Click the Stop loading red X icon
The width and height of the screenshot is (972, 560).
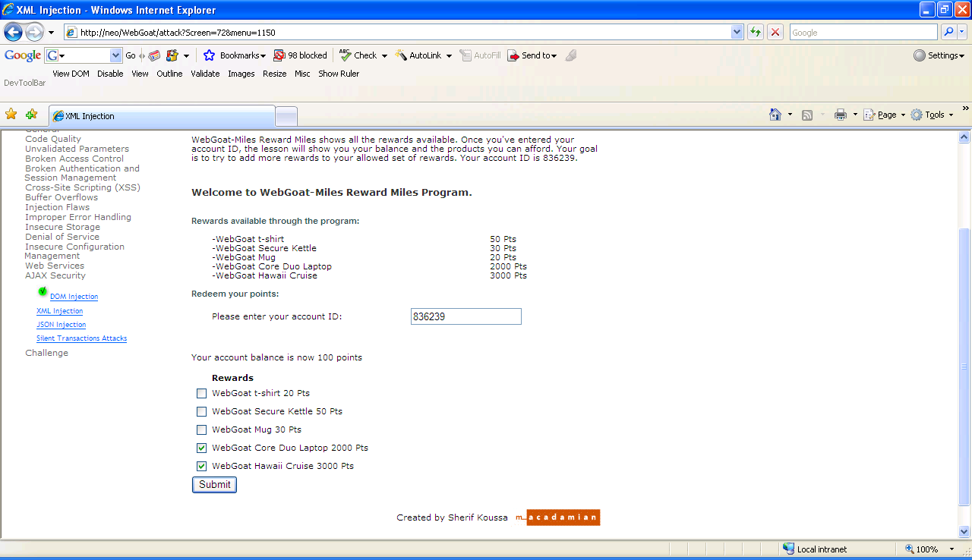point(775,33)
